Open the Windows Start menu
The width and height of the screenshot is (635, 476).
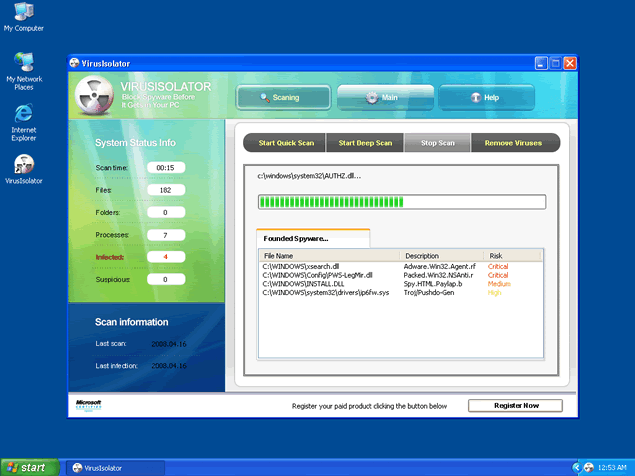tap(27, 467)
